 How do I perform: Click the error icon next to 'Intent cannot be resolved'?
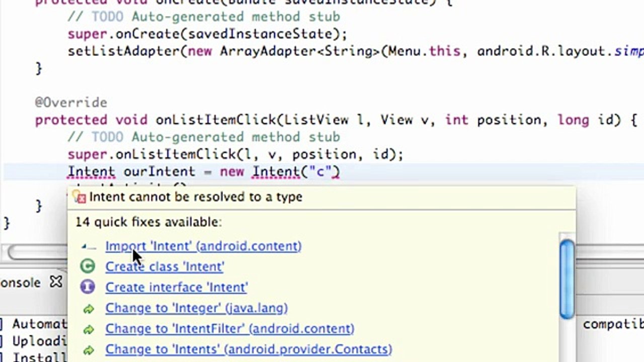point(79,197)
